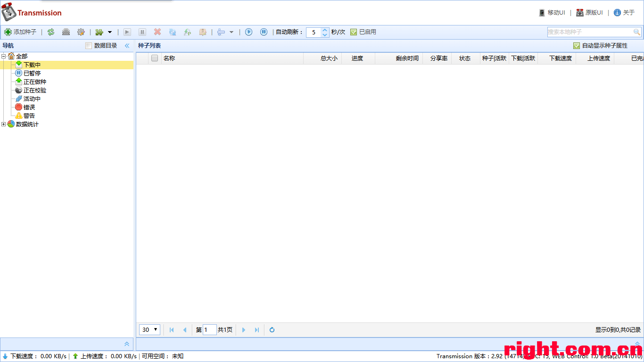Open the 30 per-page rows dropdown
This screenshot has height=362, width=644.
tap(150, 330)
